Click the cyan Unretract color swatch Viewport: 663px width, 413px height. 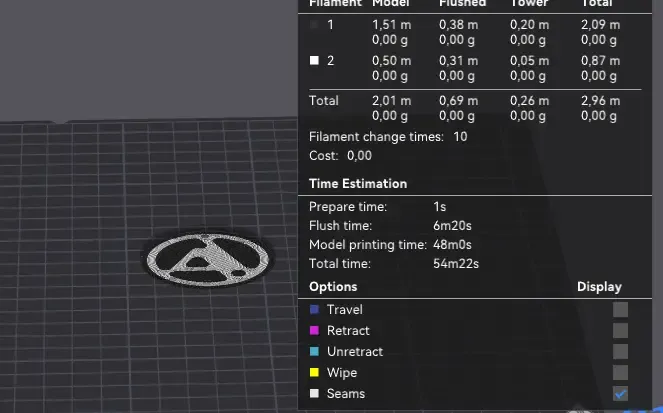pos(314,351)
